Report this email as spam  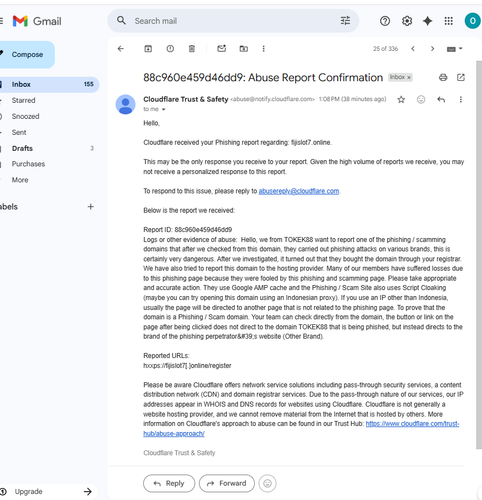click(x=170, y=49)
